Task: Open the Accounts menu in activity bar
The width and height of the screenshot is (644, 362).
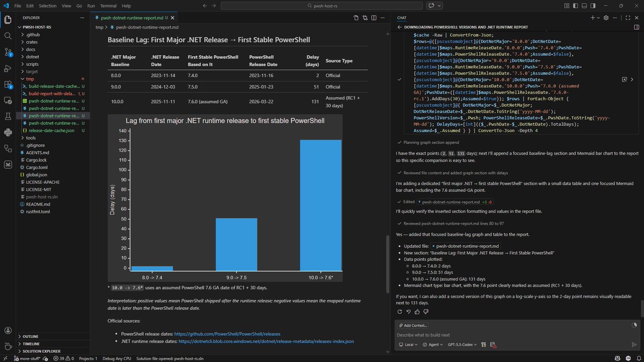Action: click(x=8, y=330)
